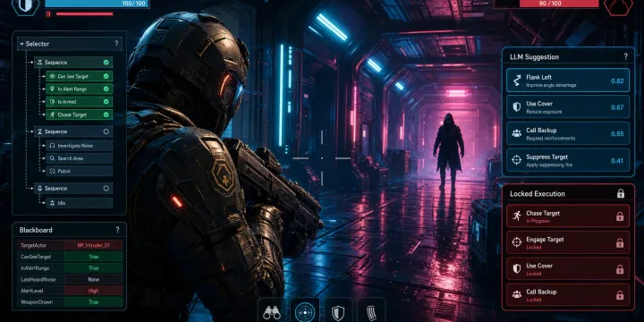Click the Search Area magnifier icon
This screenshot has height=322, width=644.
pos(52,158)
